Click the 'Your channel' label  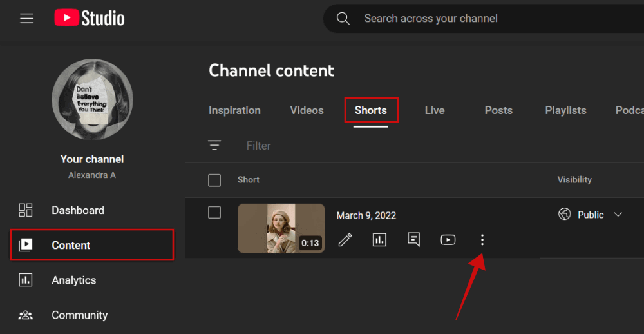(92, 159)
